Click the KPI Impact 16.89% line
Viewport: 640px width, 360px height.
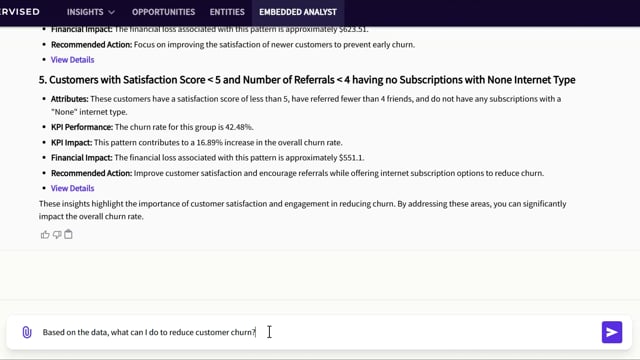coord(196,142)
